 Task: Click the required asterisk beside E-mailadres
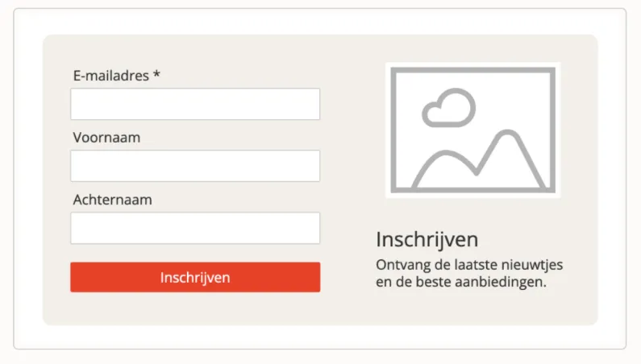[x=156, y=76]
